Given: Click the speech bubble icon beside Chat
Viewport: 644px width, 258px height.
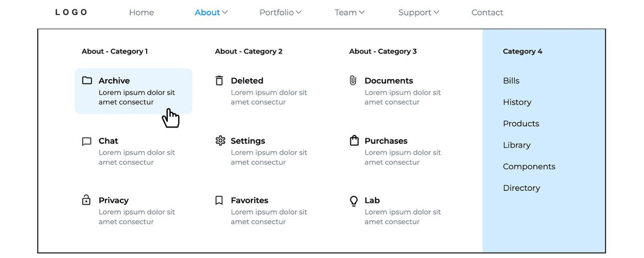Looking at the screenshot, I should pyautogui.click(x=87, y=141).
